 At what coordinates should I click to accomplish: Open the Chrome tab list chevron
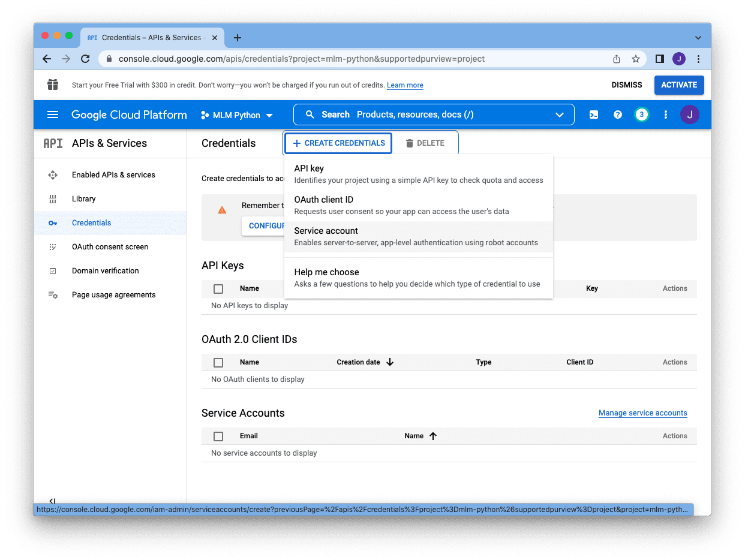click(698, 38)
